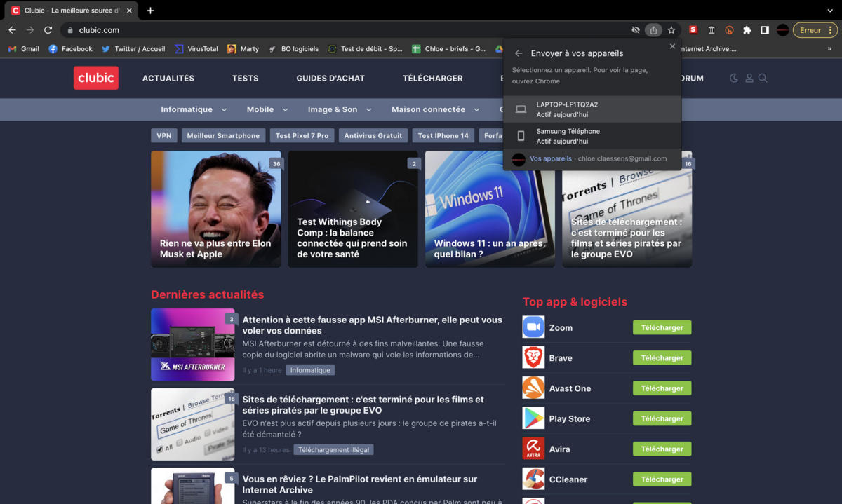The height and width of the screenshot is (504, 842).
Task: Open the Gmail bookmark
Action: tap(23, 49)
